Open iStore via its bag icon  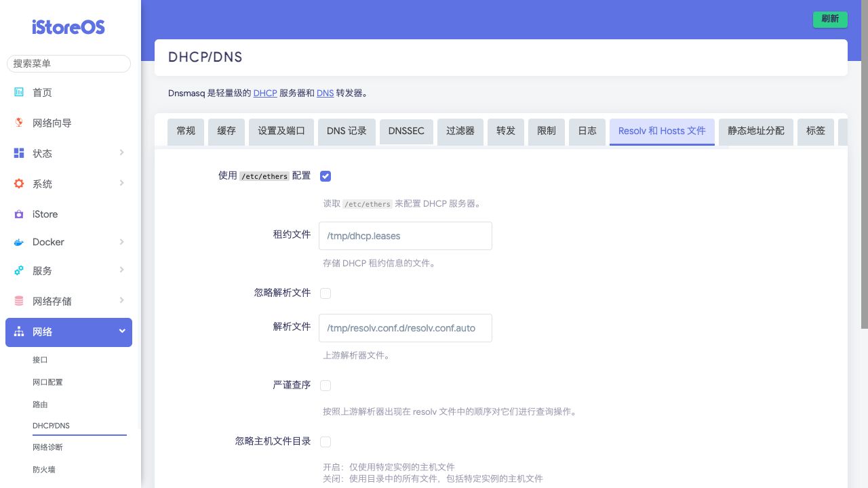pyautogui.click(x=19, y=214)
